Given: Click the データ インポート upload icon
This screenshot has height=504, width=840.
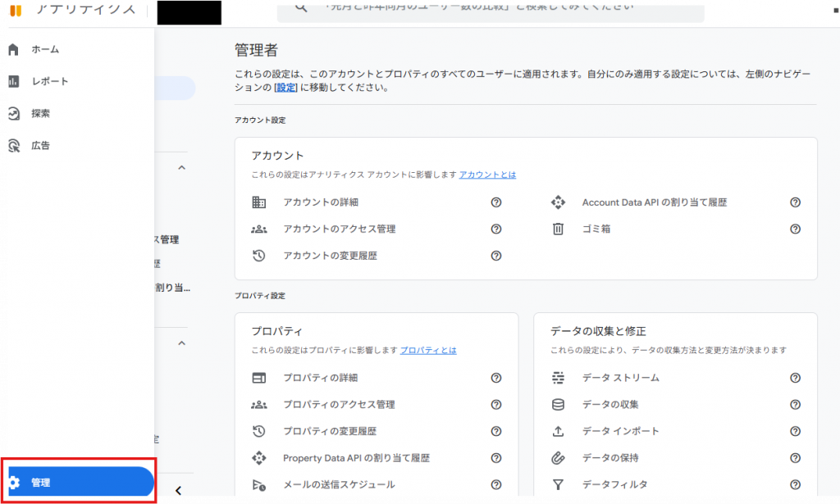Looking at the screenshot, I should [x=558, y=431].
